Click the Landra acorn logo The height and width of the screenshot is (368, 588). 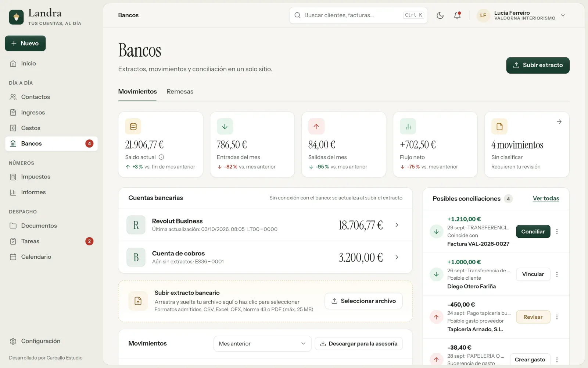point(16,17)
